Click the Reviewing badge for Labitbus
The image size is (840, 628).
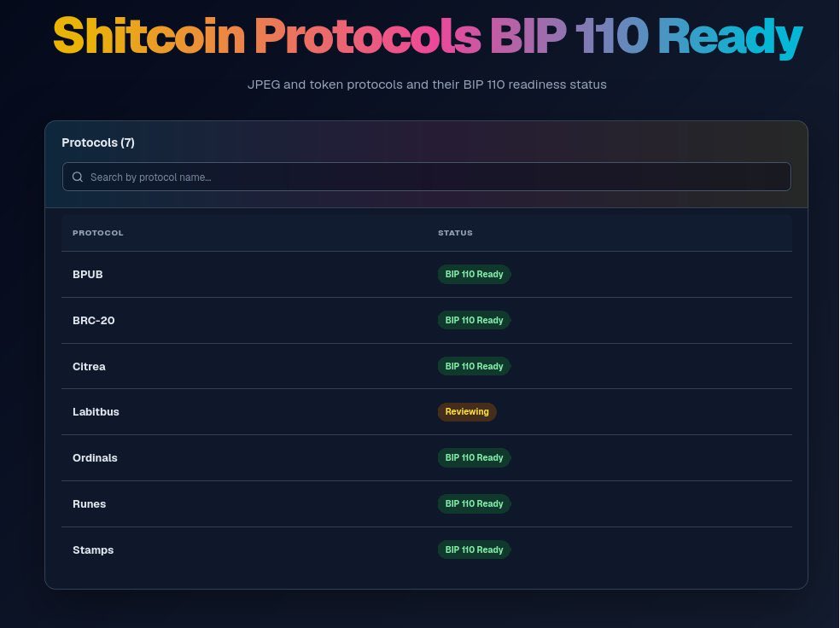pyautogui.click(x=467, y=412)
